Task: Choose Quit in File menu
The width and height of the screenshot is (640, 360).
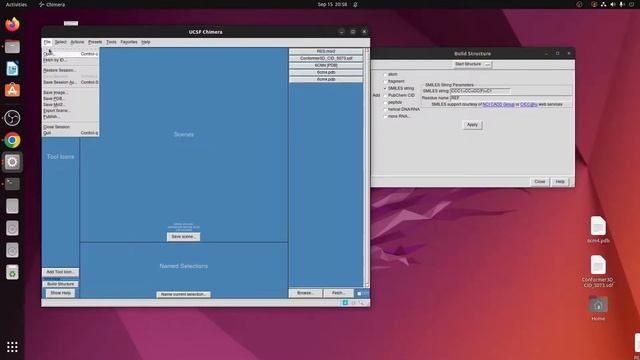Action: 70,133
